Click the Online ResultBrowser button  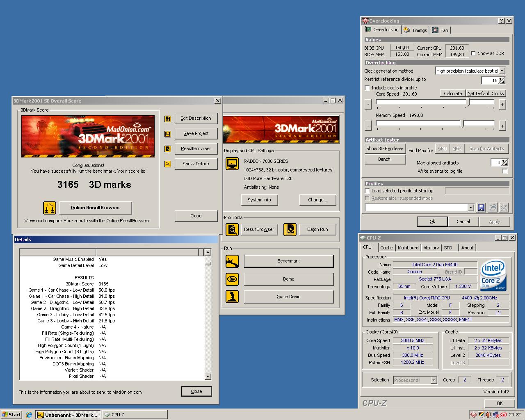click(x=96, y=208)
